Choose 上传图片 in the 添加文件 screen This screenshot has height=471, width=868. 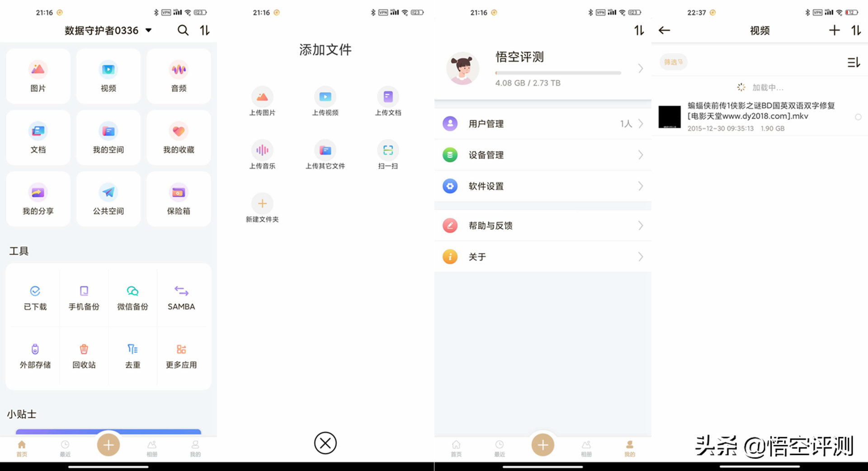pyautogui.click(x=262, y=101)
